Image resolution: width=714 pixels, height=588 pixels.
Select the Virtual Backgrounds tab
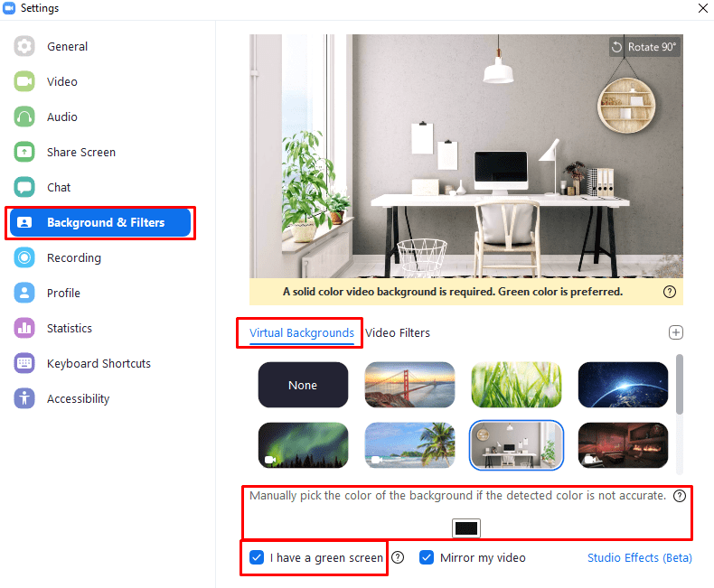pyautogui.click(x=302, y=333)
